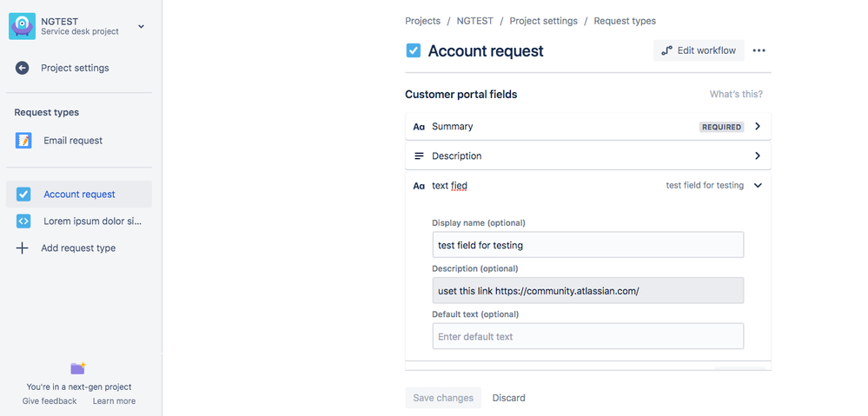Image resolution: width=868 pixels, height=416 pixels.
Task: Select Email request in the sidebar
Action: pos(73,141)
